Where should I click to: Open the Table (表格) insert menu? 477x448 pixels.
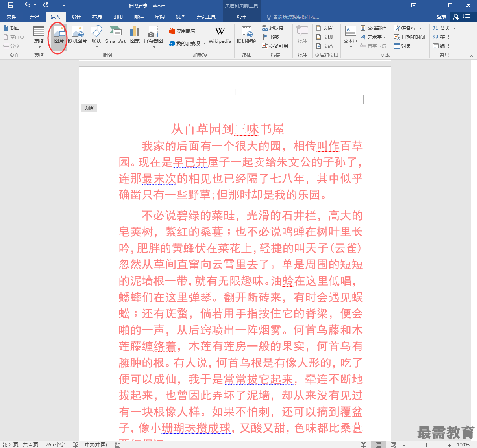39,37
